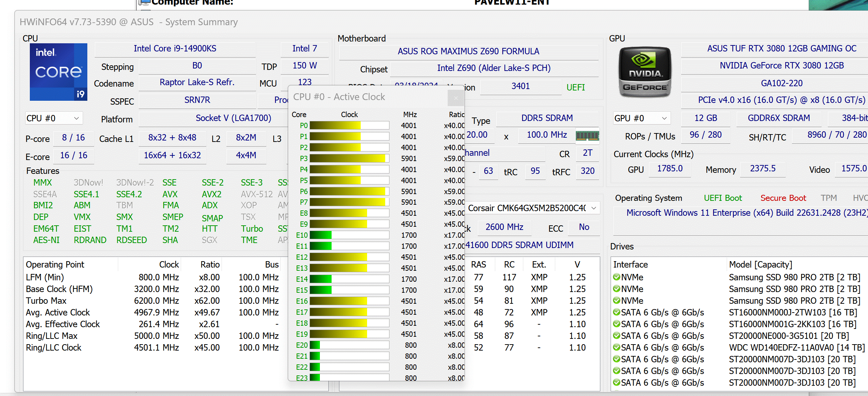Click the status icon for drive ST16000NM001G-2KK103
This screenshot has height=396, width=868.
pos(617,324)
